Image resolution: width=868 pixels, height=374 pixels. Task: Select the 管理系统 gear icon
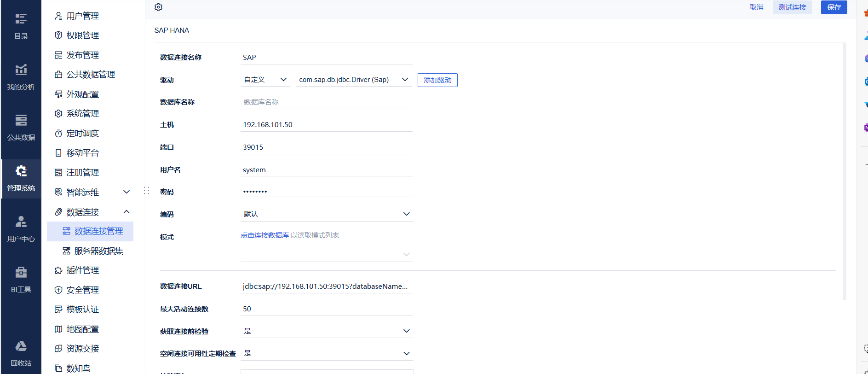click(x=21, y=171)
